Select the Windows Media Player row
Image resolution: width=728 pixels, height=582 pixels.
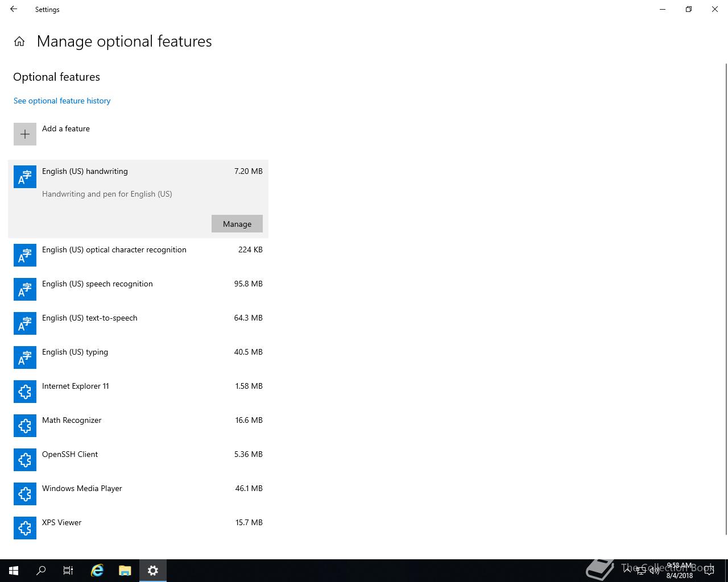coord(138,494)
